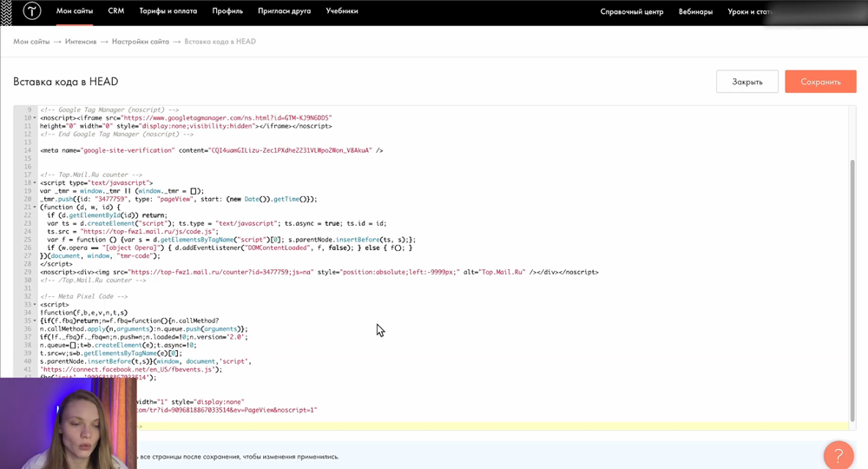Open the Профиль menu
Screen dimensions: 868x469
click(x=227, y=11)
